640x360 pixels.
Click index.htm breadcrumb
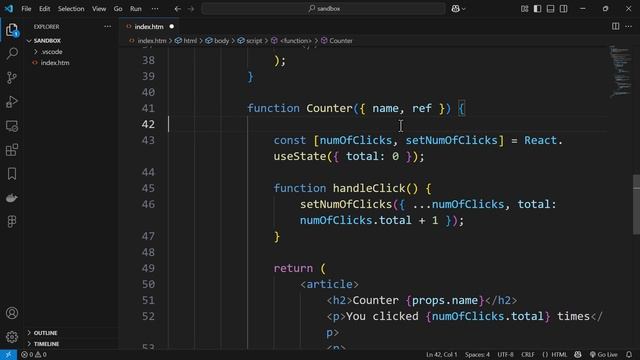[151, 41]
